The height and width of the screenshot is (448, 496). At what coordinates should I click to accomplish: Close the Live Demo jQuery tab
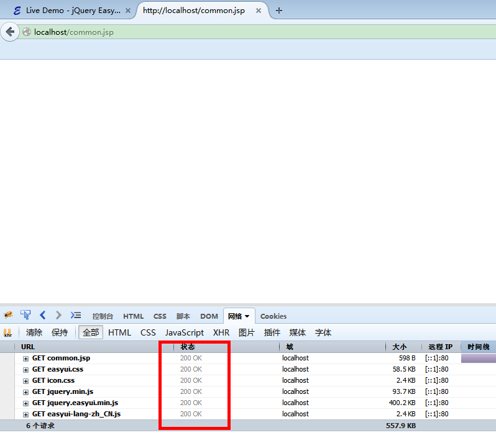[128, 11]
